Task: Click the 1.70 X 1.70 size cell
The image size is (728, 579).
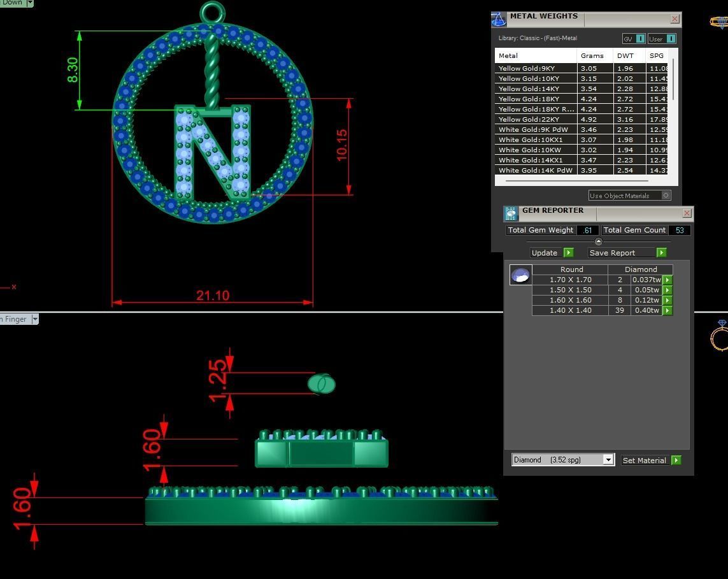Action: pos(571,280)
